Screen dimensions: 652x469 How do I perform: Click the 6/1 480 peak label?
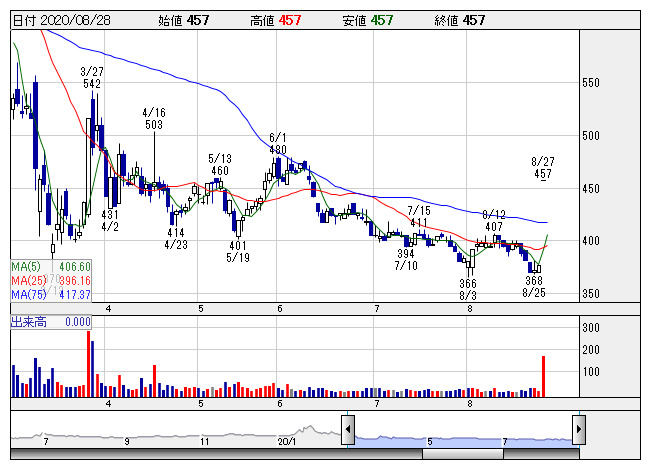(x=279, y=143)
